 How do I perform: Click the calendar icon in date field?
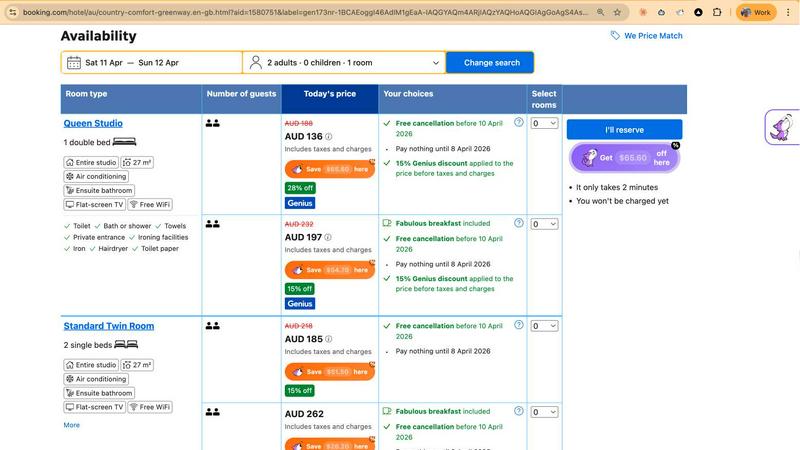click(73, 63)
